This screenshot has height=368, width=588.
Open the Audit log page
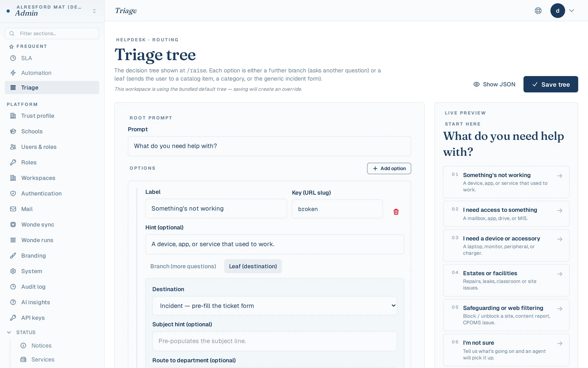coord(52,287)
